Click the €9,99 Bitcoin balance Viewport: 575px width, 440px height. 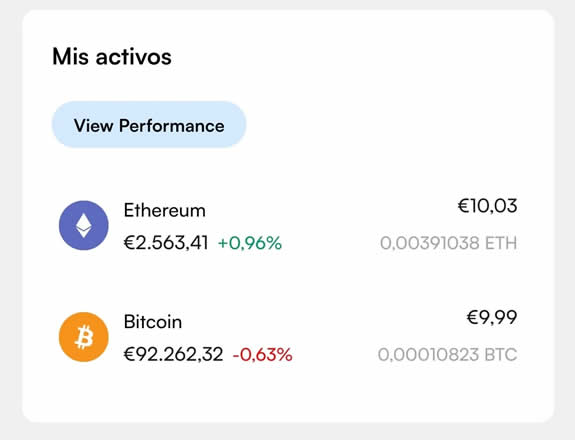click(492, 318)
